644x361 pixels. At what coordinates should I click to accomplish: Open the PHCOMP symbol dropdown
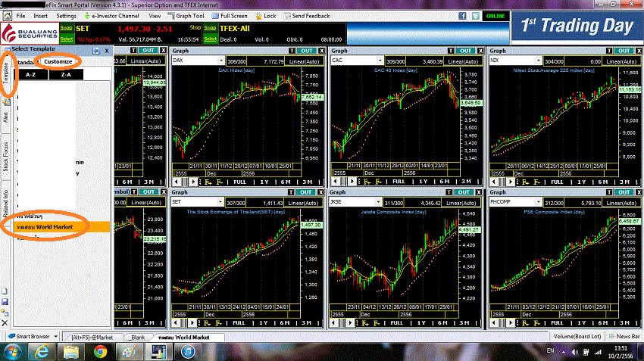pos(538,202)
